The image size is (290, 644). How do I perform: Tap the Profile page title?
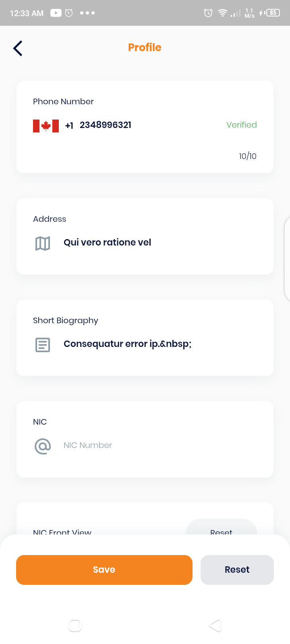[x=145, y=47]
